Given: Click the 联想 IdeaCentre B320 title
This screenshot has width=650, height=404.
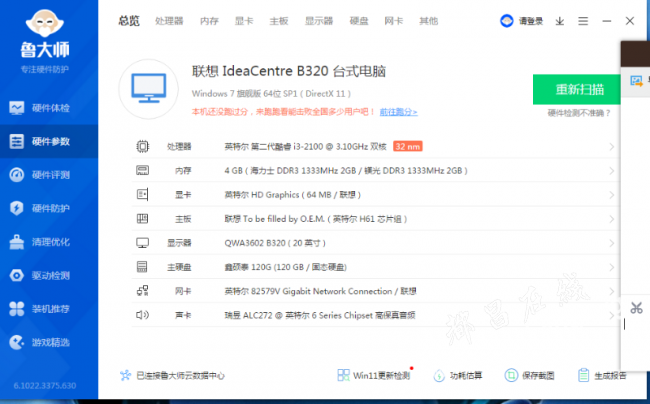Looking at the screenshot, I should tap(289, 71).
